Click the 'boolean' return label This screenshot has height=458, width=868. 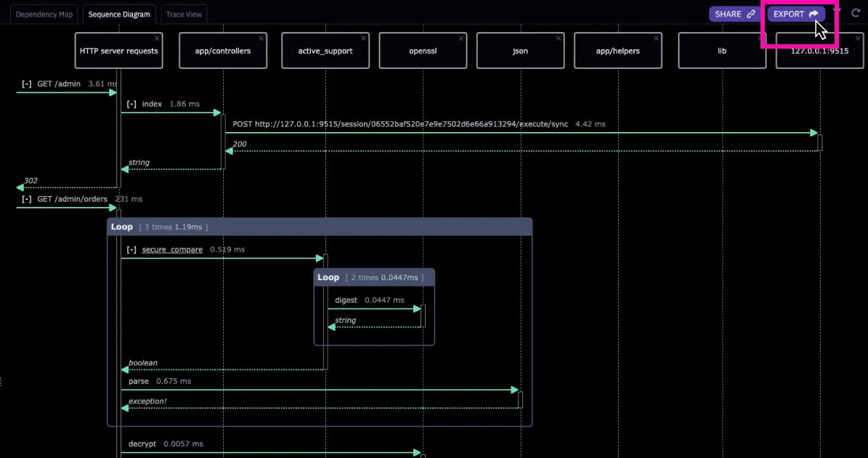pyautogui.click(x=143, y=364)
